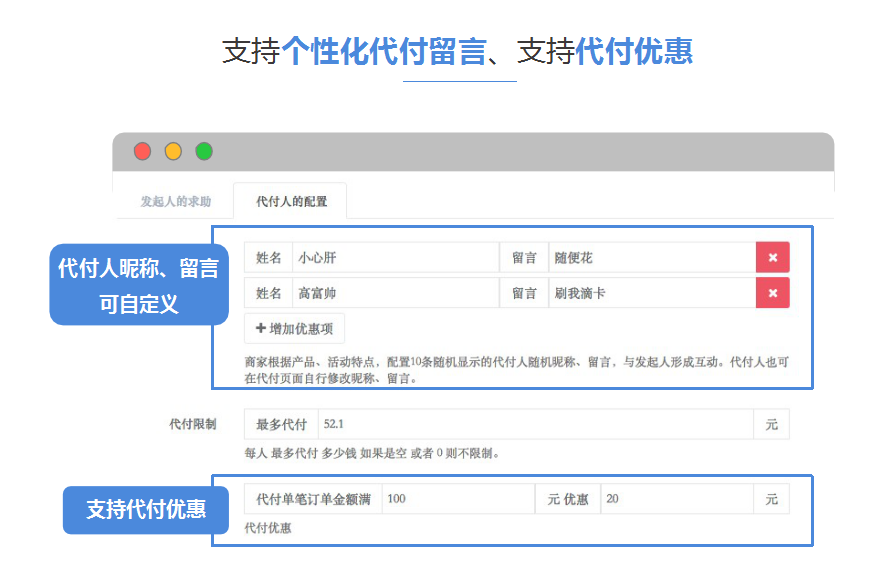Click the 元 suffix beside 最多代付 field
871x566 pixels.
point(771,424)
